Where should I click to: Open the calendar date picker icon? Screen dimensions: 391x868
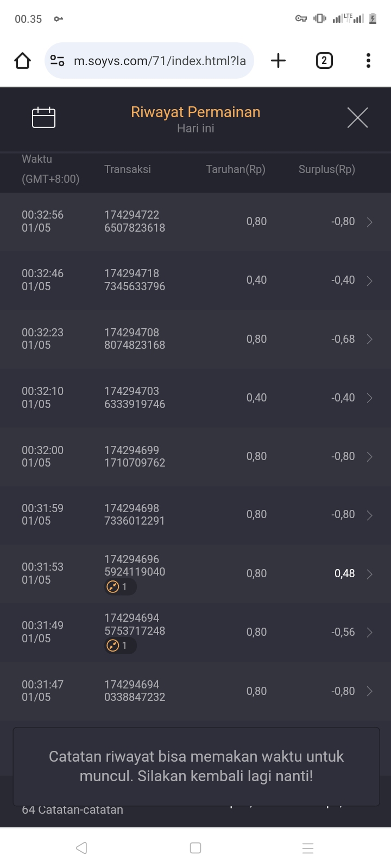(x=43, y=118)
